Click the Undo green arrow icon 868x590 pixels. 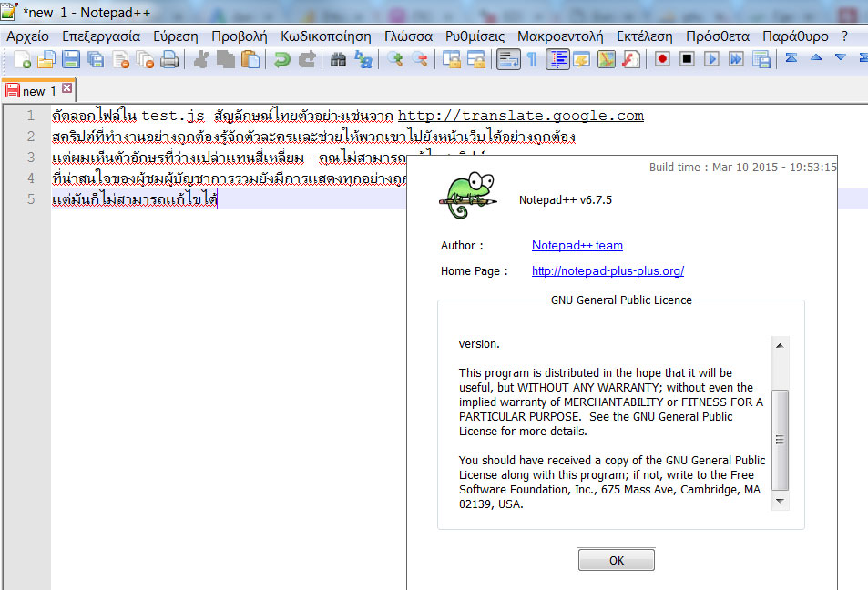tap(282, 59)
